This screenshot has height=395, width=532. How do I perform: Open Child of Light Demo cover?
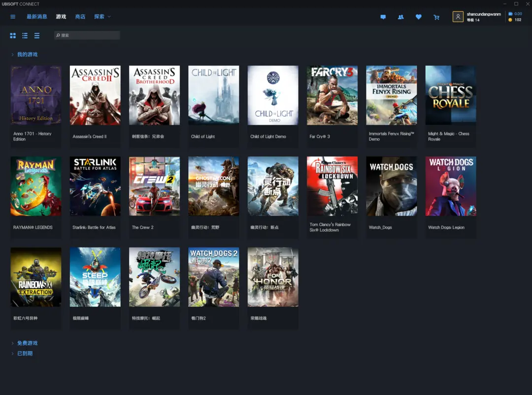273,96
